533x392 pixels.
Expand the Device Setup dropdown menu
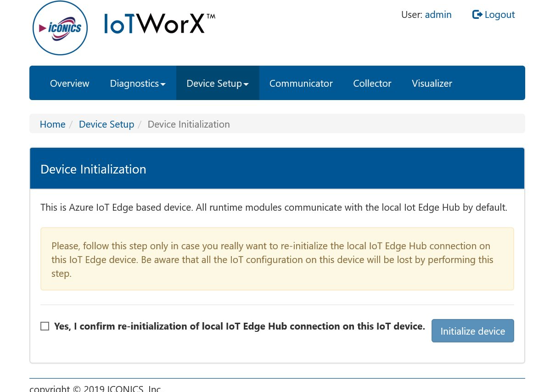pos(218,84)
